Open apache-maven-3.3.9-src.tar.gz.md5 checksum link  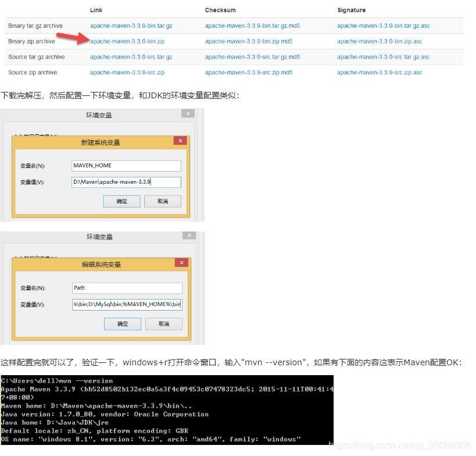click(252, 57)
